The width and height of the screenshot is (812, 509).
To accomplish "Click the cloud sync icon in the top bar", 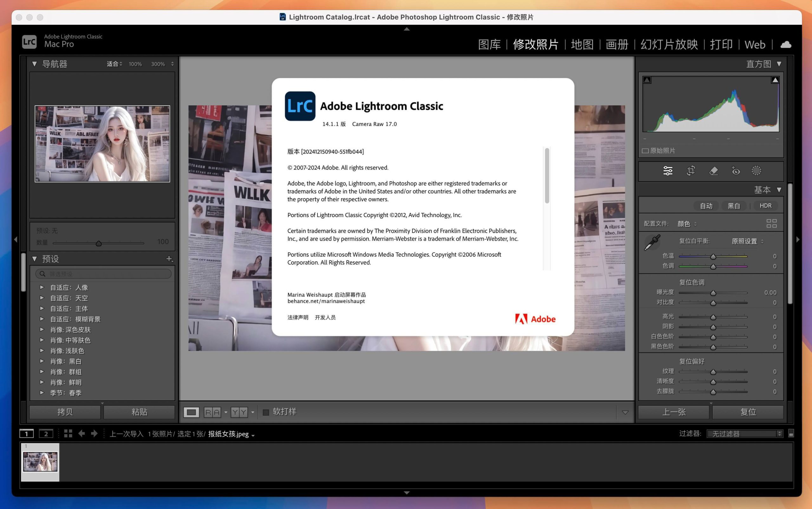I will click(785, 44).
